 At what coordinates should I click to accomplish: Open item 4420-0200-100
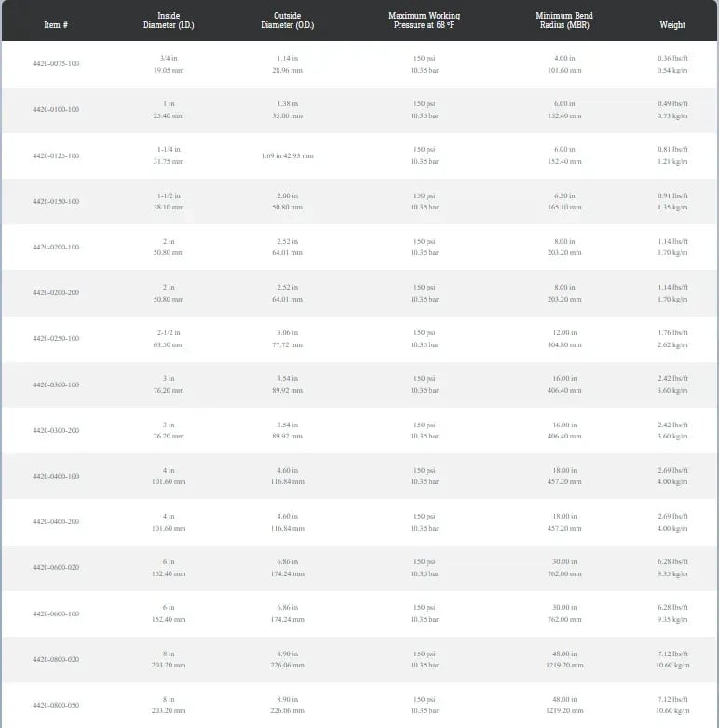coord(56,247)
